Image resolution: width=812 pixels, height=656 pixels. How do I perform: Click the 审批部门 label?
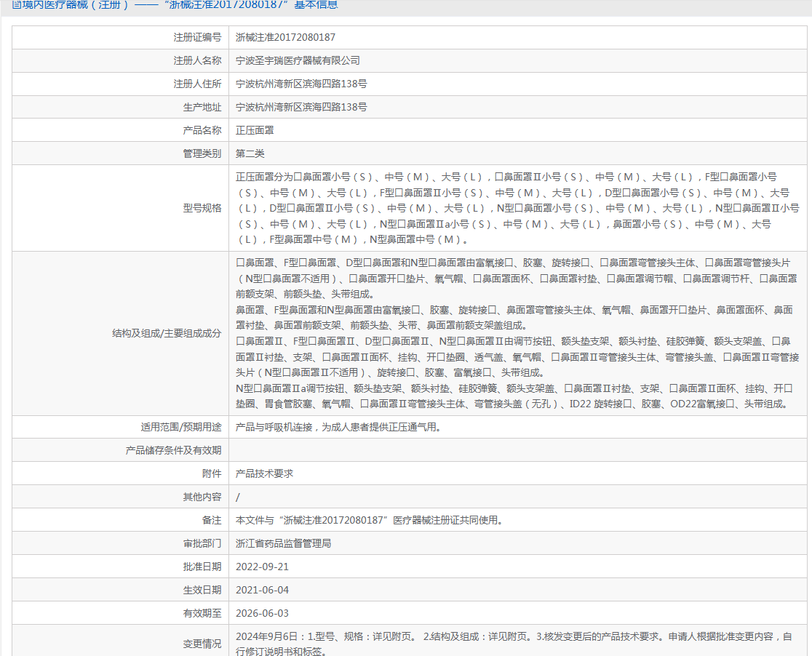202,544
